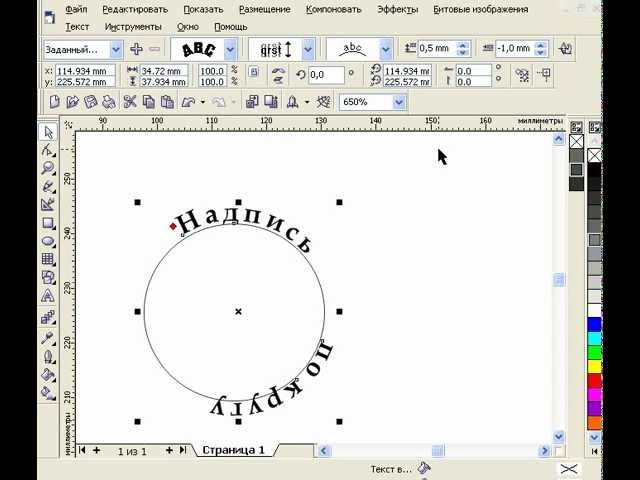
Task: Open the Заданный presets dropdown
Action: [x=116, y=49]
